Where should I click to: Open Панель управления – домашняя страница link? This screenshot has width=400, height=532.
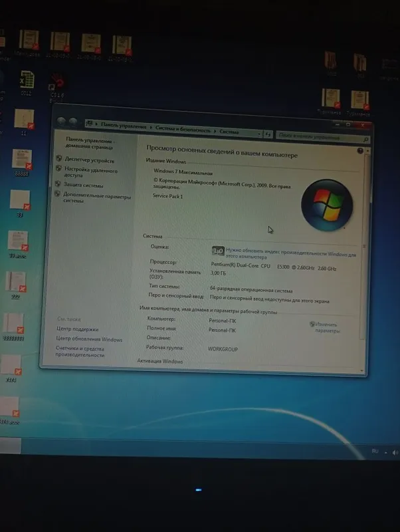point(90,144)
